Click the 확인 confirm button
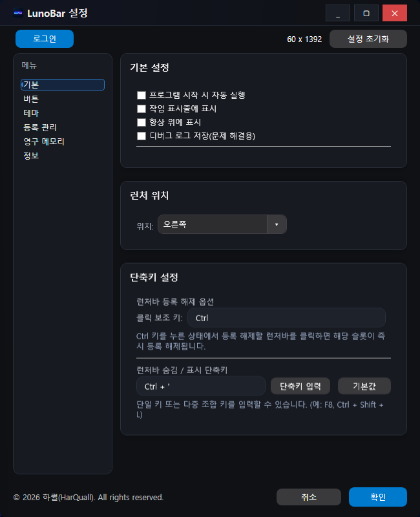 378,497
